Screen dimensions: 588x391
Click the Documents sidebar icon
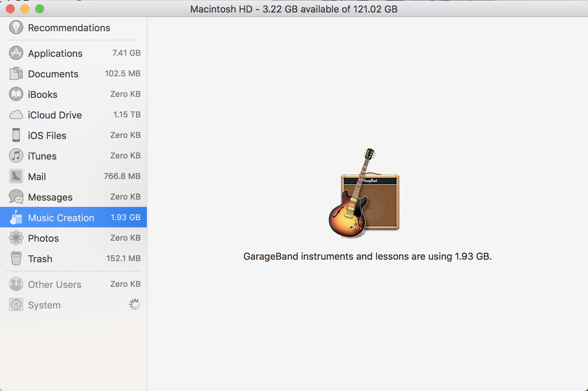16,73
